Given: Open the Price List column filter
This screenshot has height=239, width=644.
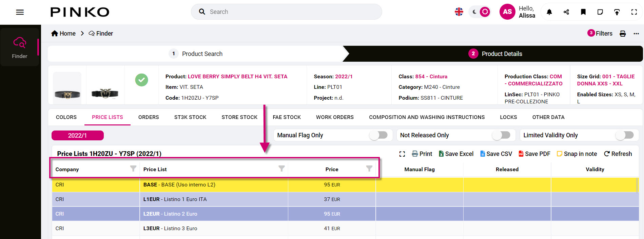Looking at the screenshot, I should coord(281,168).
